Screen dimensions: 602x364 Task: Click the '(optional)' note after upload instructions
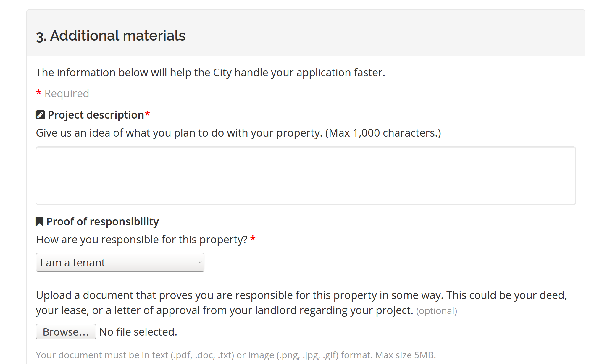tap(437, 311)
